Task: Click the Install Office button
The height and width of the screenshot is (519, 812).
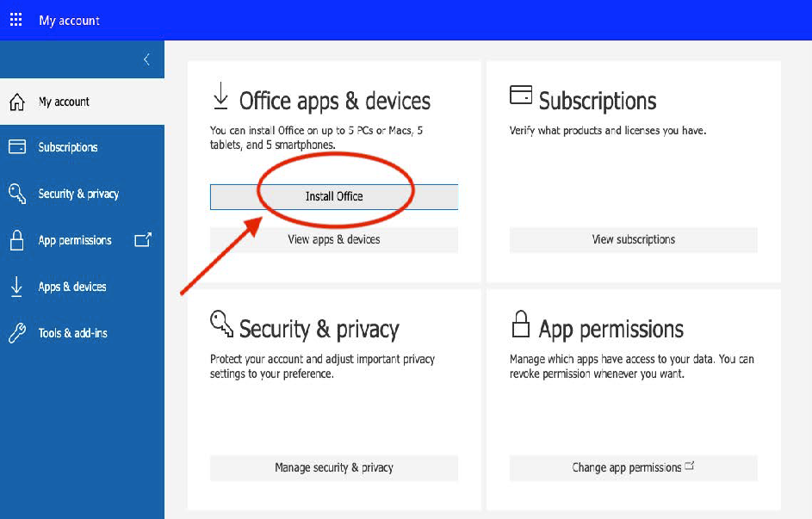Action: pos(334,196)
